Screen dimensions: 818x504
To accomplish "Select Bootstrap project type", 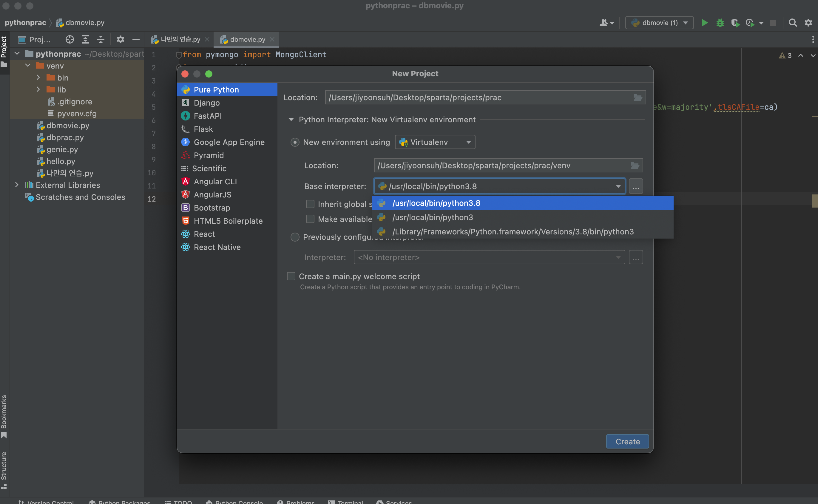I will [x=227, y=208].
